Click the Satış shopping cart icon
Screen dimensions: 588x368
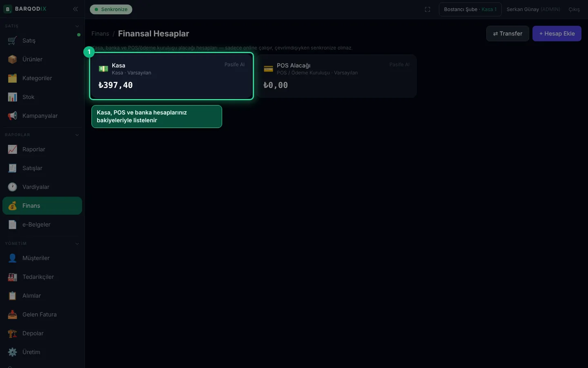pyautogui.click(x=12, y=40)
